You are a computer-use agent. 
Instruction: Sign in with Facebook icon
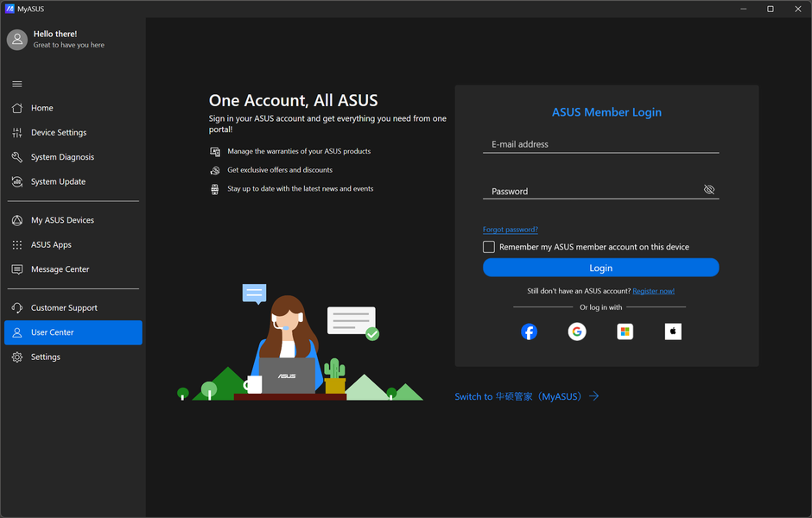529,332
